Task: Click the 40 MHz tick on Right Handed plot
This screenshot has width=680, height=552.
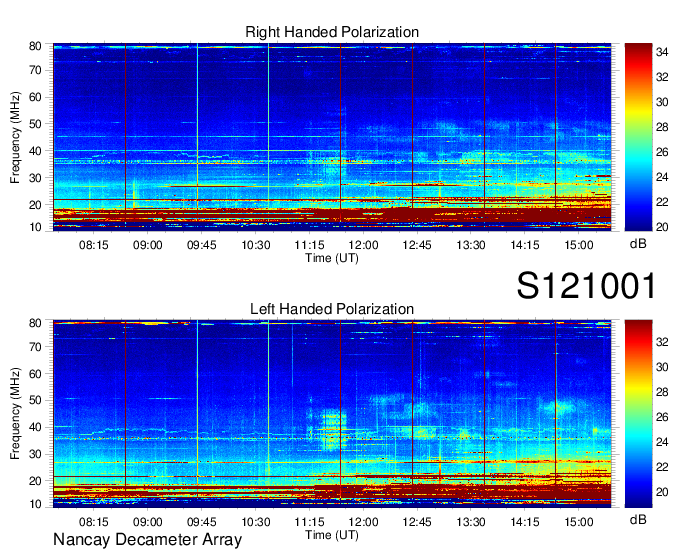Action: pos(35,151)
